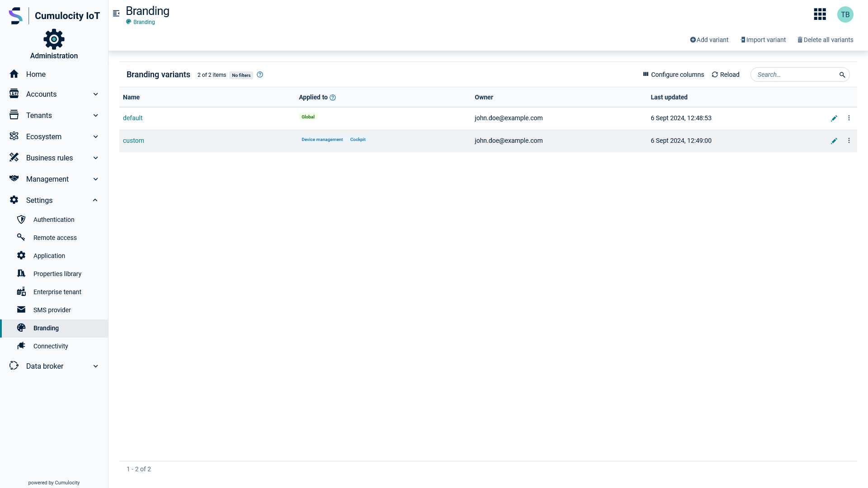Viewport: 868px width, 488px height.
Task: Expand the Management menu chevron
Action: (x=95, y=179)
